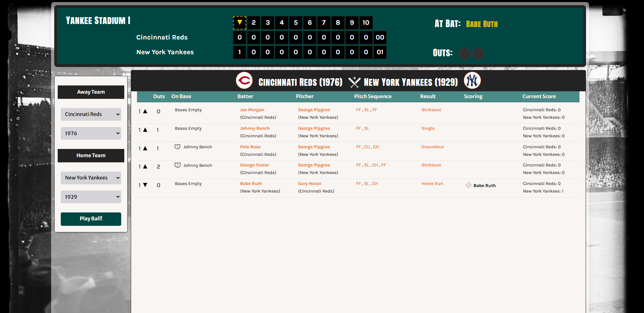Click the top-inning arrow in Johnny Bench batter row
Image resolution: width=644 pixels, height=313 pixels.
click(x=145, y=130)
